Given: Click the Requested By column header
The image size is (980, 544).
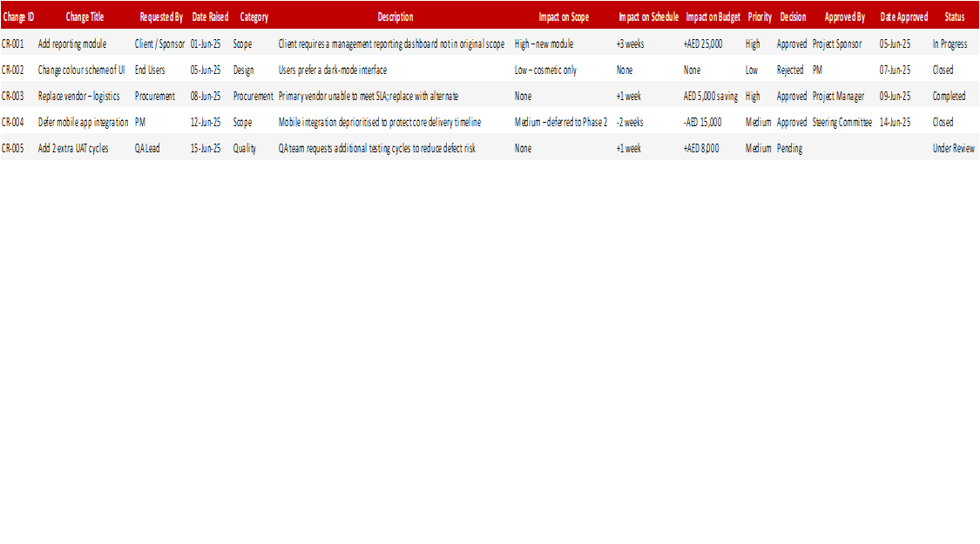Looking at the screenshot, I should (160, 17).
